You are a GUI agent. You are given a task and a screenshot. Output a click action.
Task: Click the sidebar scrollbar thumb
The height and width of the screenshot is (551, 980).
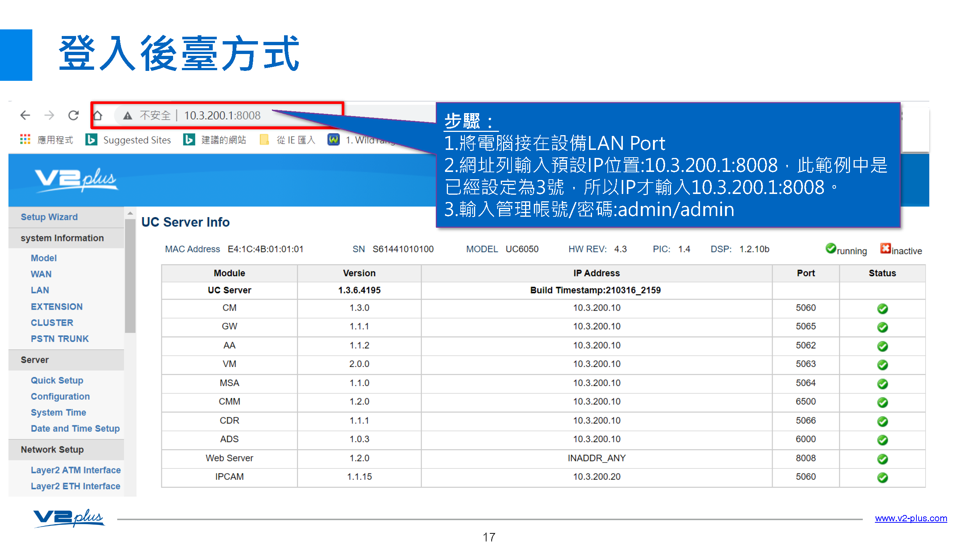pos(130,276)
